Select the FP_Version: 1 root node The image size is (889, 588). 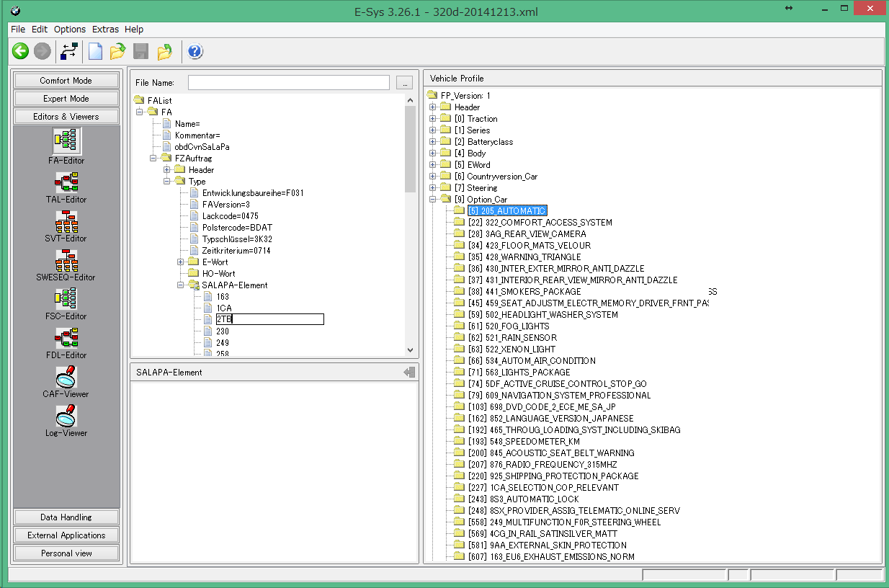[465, 96]
